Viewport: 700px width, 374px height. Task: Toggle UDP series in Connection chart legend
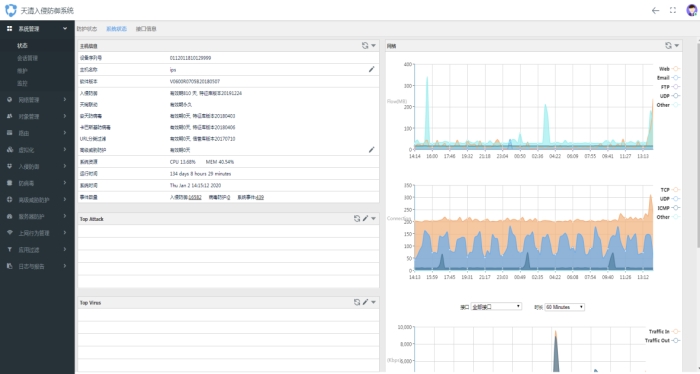670,199
